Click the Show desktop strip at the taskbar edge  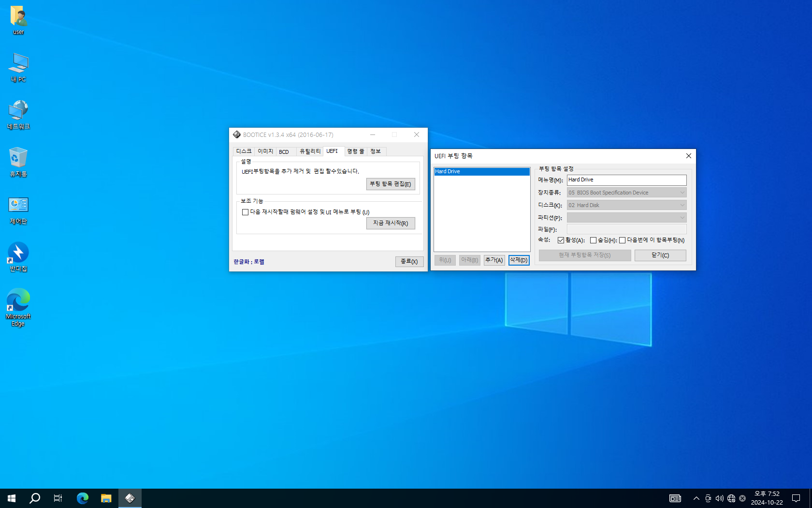click(x=811, y=498)
